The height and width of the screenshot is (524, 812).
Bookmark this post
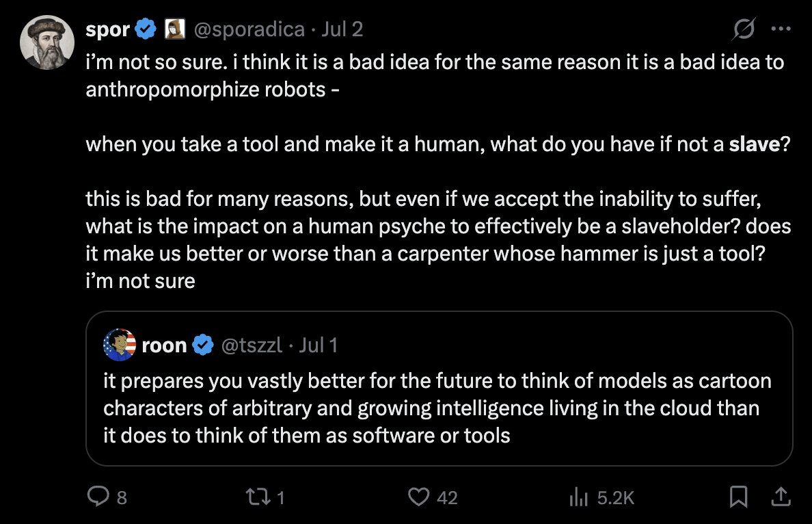click(738, 497)
